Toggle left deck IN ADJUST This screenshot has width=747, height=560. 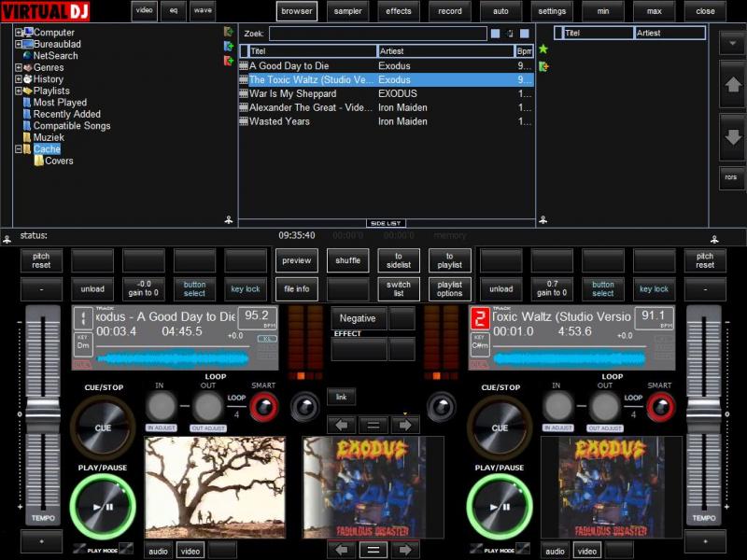click(x=161, y=428)
